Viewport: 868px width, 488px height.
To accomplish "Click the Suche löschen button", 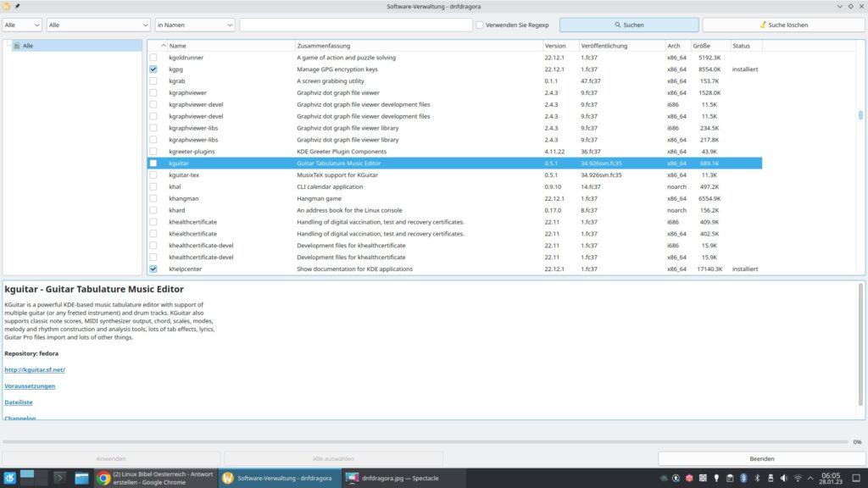I will click(x=783, y=25).
